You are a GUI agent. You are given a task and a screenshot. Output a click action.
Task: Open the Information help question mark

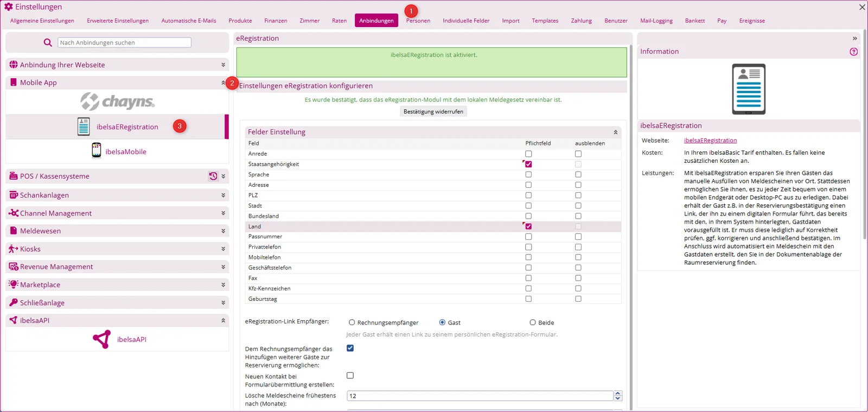point(853,52)
